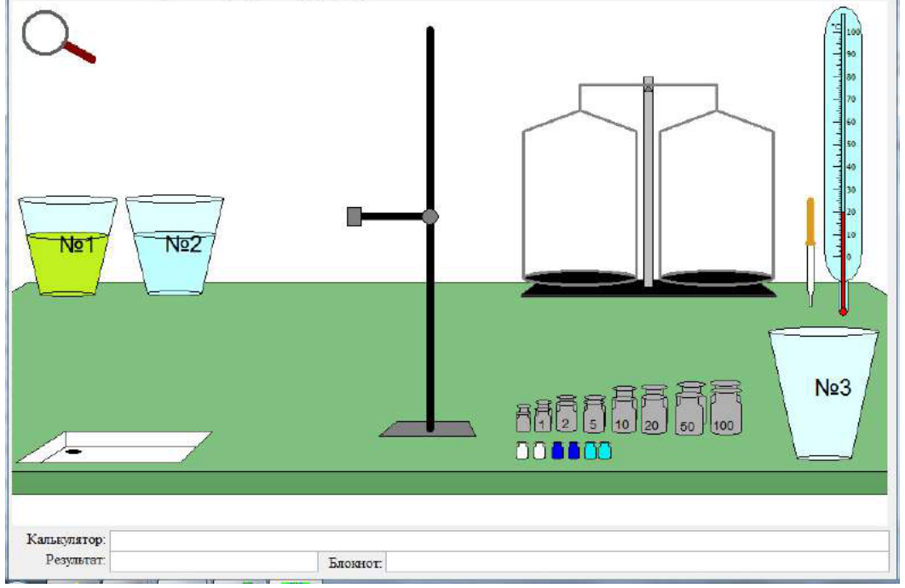The image size is (905, 588).
Task: Focus the Калькулятор input field
Action: 499,540
